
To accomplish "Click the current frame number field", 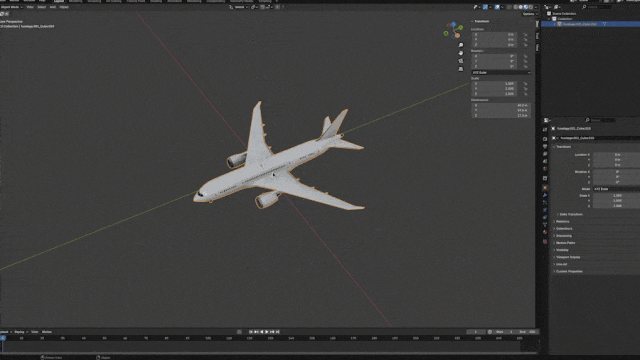I will click(476, 332).
